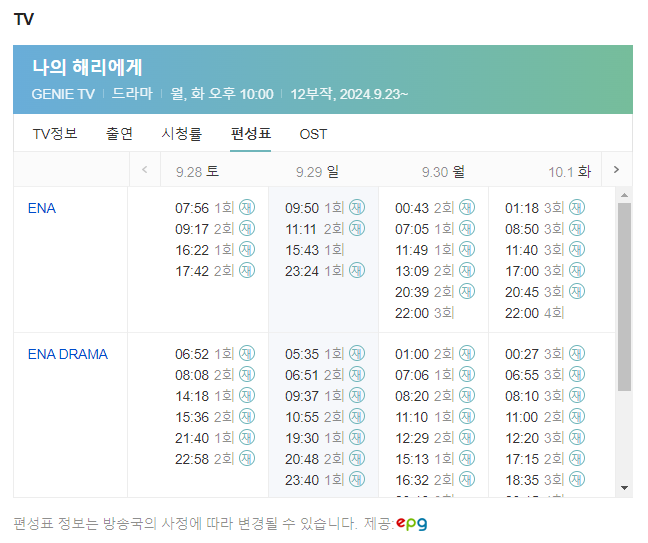Click rerun icon beside ENA DRAMA 23:40 1회
The height and width of the screenshot is (543, 648).
(357, 480)
